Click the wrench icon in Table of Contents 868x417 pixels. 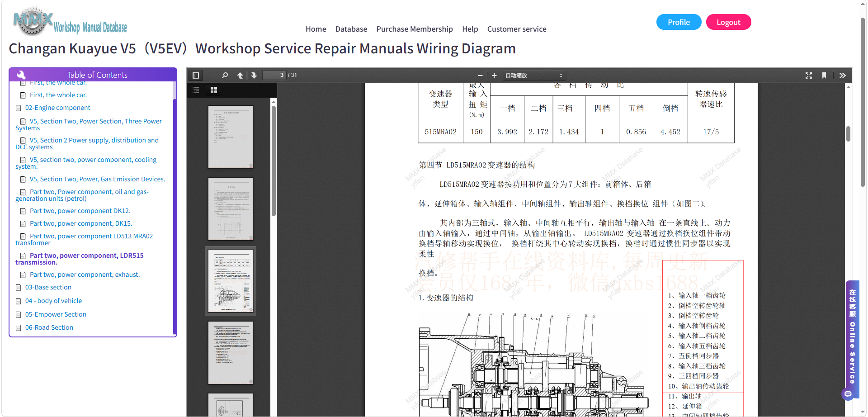pos(21,75)
